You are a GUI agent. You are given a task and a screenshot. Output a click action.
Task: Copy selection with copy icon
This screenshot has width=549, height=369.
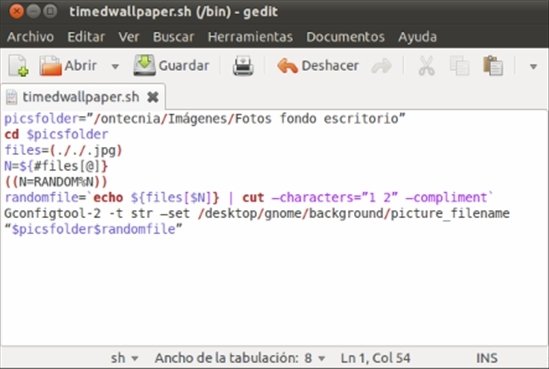click(459, 65)
